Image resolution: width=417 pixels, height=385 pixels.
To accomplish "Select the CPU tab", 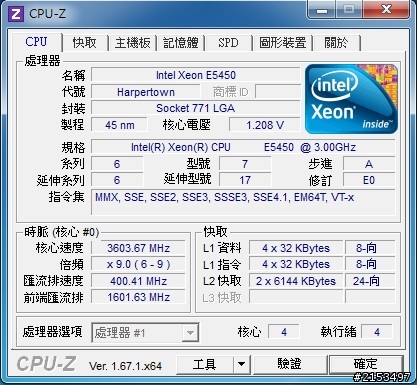I will (x=36, y=42).
